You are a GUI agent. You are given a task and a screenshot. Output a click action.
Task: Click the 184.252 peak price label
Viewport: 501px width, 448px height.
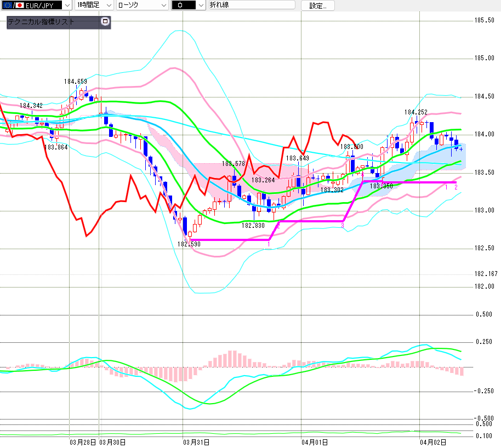[416, 112]
